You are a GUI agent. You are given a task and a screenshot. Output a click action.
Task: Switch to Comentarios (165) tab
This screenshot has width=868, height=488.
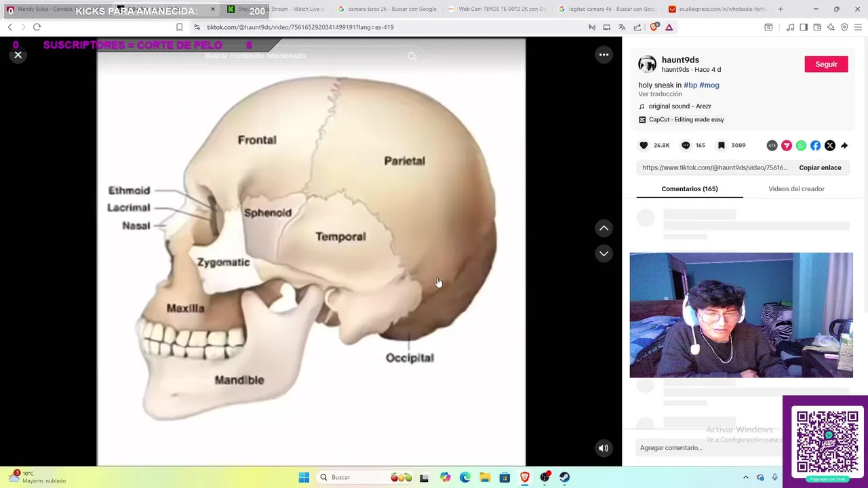[690, 188]
